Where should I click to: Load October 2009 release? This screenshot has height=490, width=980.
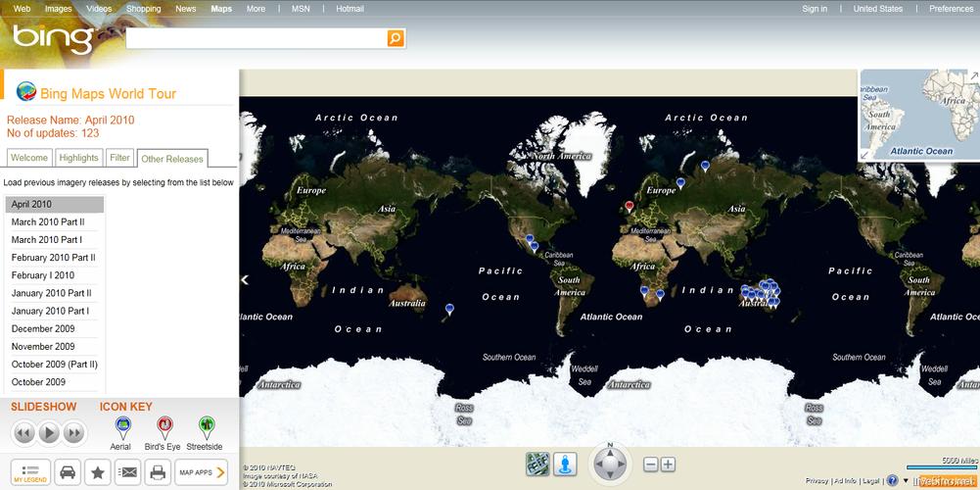coord(55,382)
